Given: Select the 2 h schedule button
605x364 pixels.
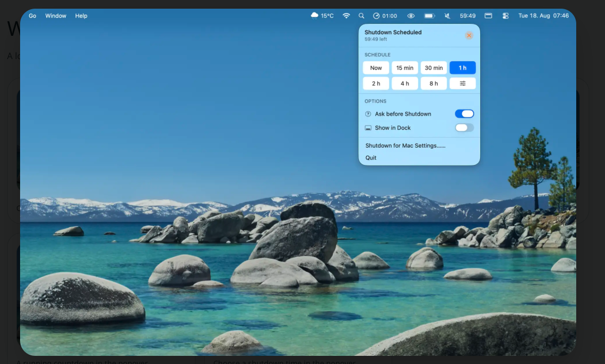Looking at the screenshot, I should pyautogui.click(x=376, y=84).
